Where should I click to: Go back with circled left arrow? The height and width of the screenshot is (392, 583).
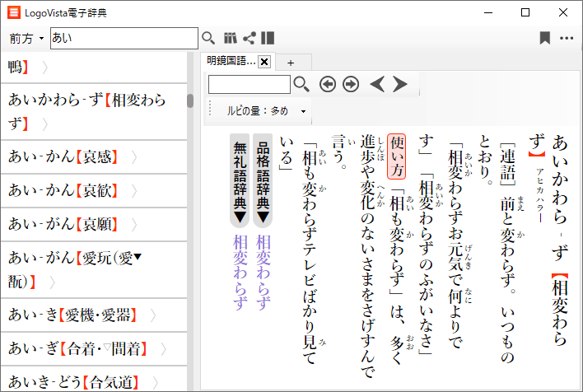point(328,84)
